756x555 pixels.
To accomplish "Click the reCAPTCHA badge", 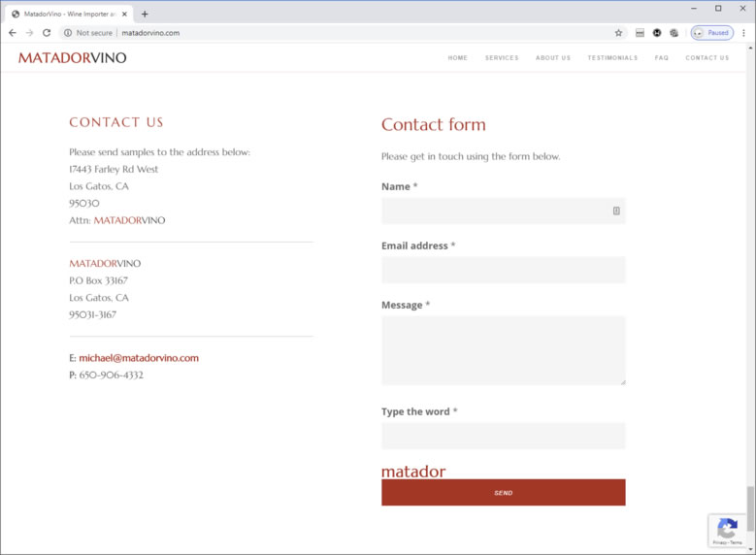I will (727, 531).
